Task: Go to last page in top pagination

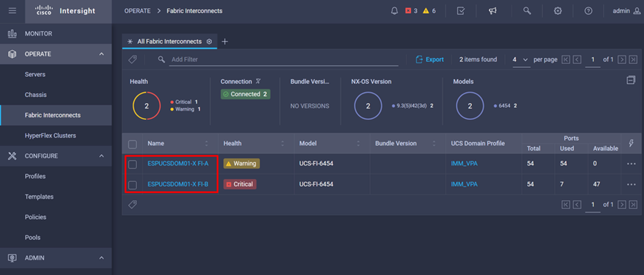Action: (633, 60)
